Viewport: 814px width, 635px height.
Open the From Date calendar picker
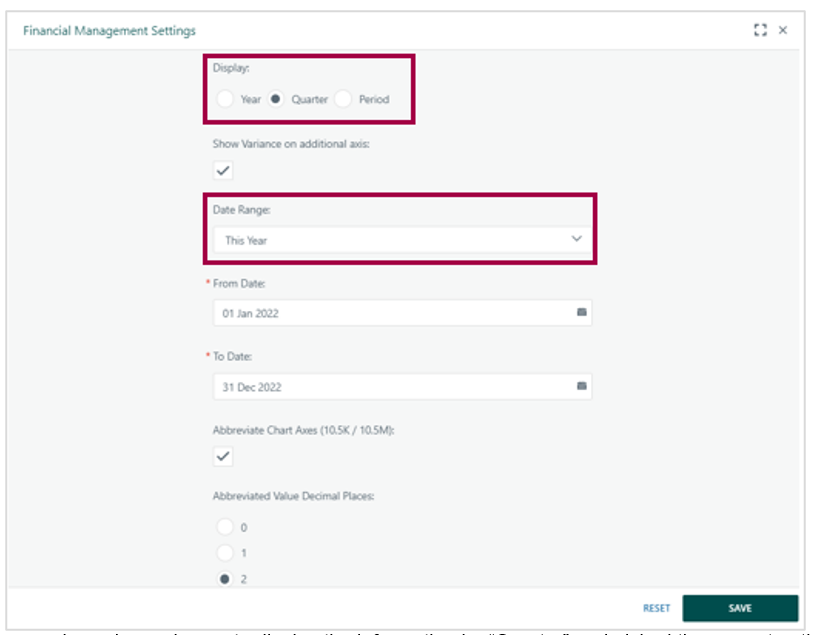581,312
